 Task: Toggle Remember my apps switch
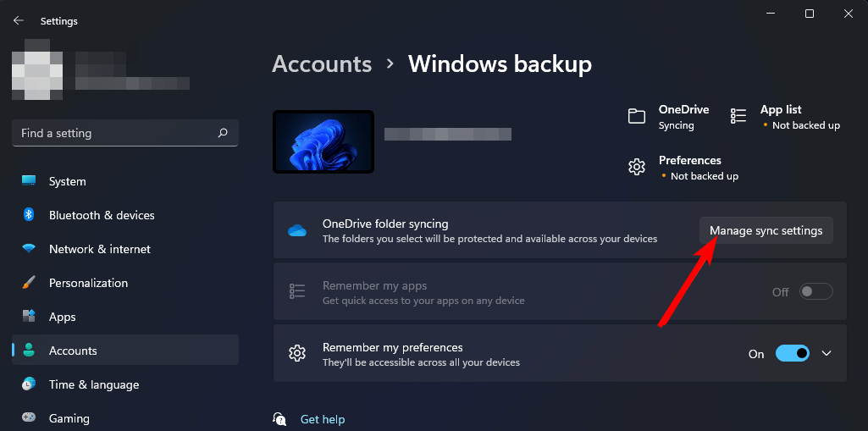816,291
